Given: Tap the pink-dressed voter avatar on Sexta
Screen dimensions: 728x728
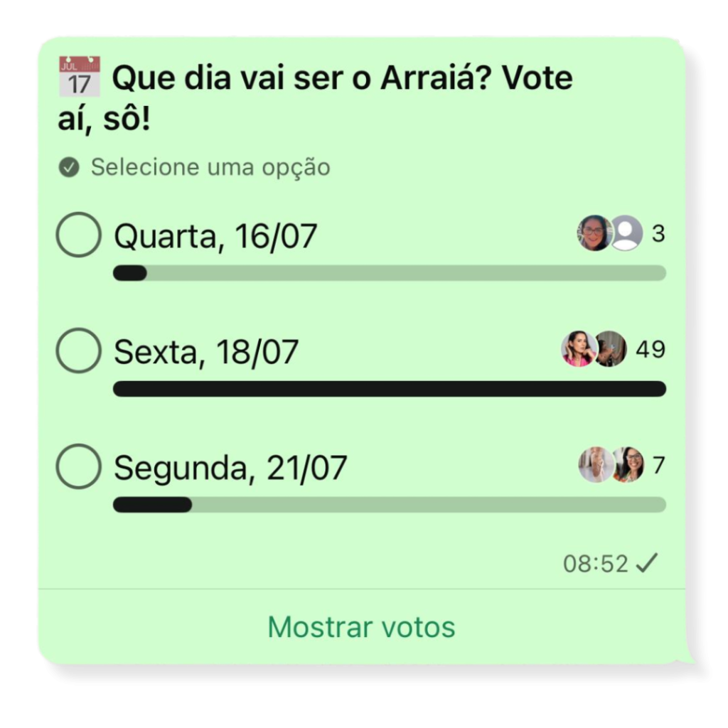Looking at the screenshot, I should pyautogui.click(x=579, y=348).
